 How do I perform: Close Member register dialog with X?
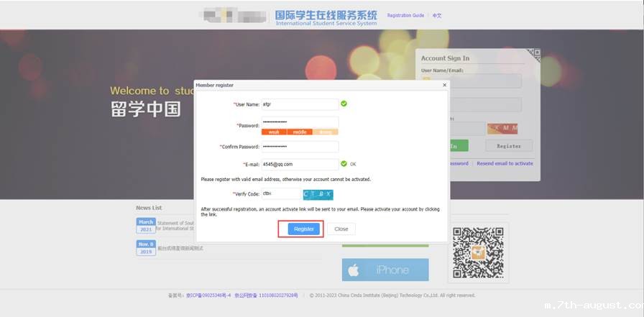(x=444, y=85)
